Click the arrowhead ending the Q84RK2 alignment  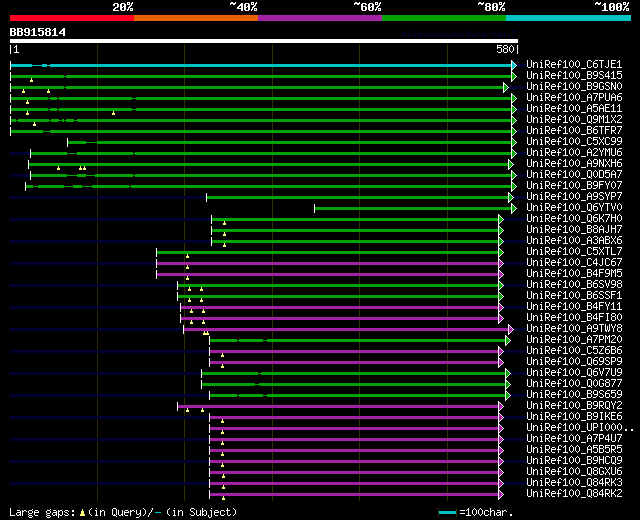coord(501,495)
